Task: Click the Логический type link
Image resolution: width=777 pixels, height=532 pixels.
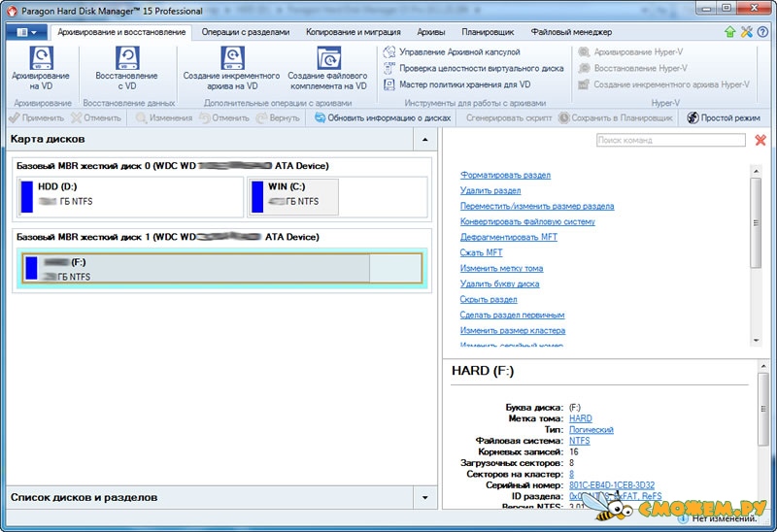Action: coord(591,429)
